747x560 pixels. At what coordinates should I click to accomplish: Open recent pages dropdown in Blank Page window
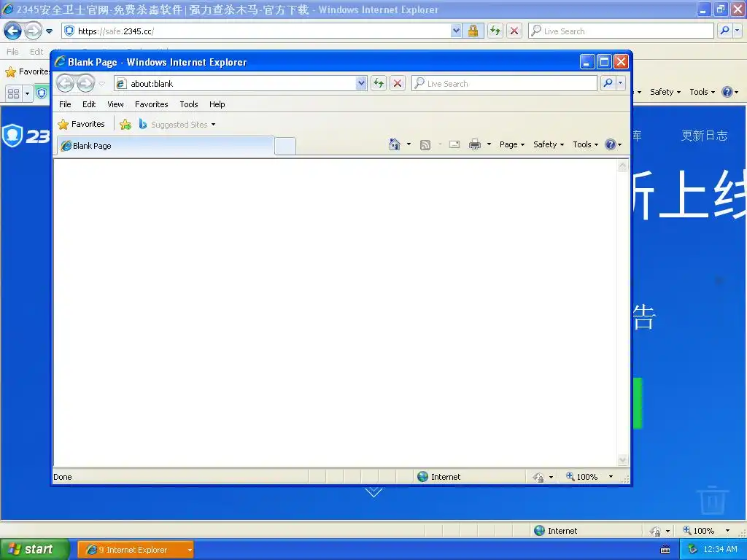point(102,84)
